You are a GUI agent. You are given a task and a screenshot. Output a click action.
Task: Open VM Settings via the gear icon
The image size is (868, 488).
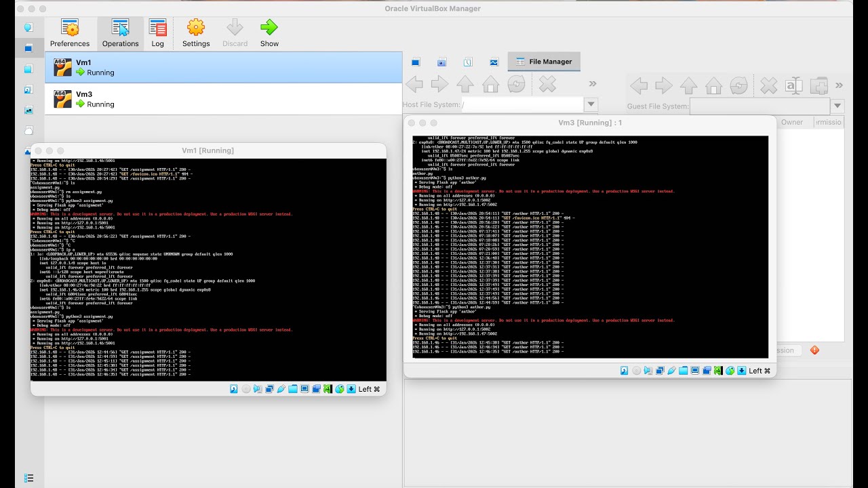point(196,33)
